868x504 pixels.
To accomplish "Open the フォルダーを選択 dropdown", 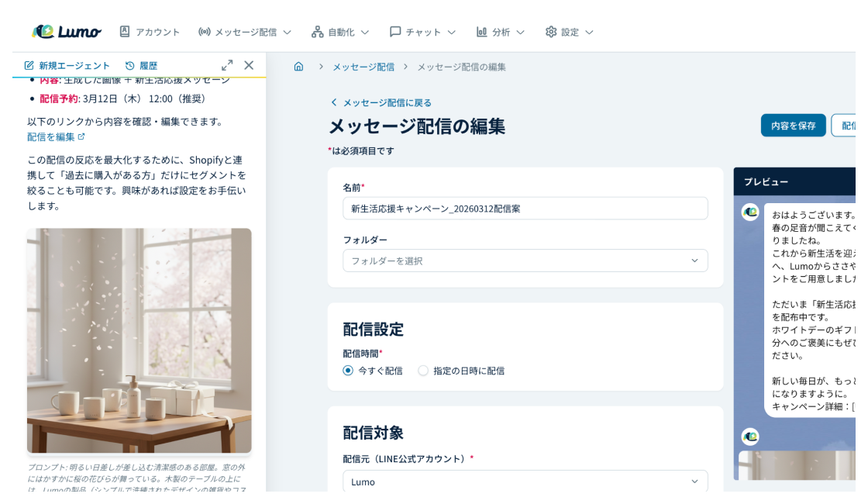I will coord(525,261).
